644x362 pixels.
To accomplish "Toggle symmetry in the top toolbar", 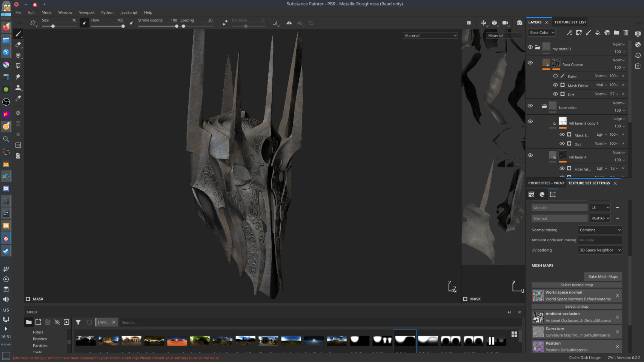I will (x=289, y=23).
